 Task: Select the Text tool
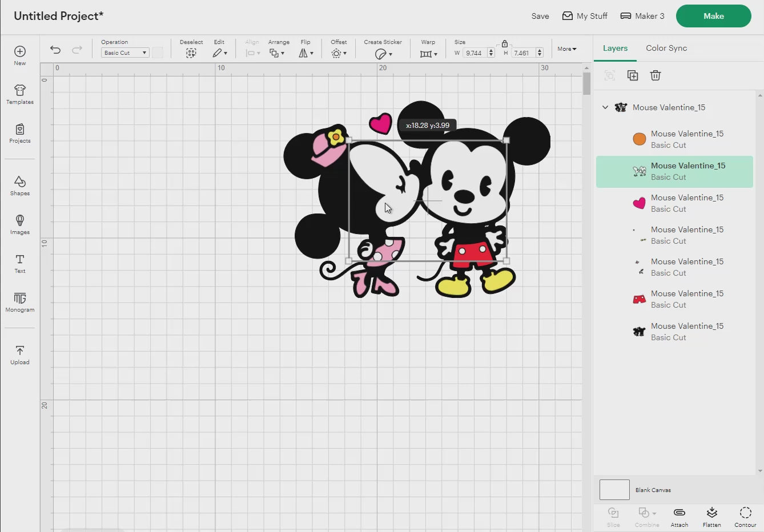point(20,264)
